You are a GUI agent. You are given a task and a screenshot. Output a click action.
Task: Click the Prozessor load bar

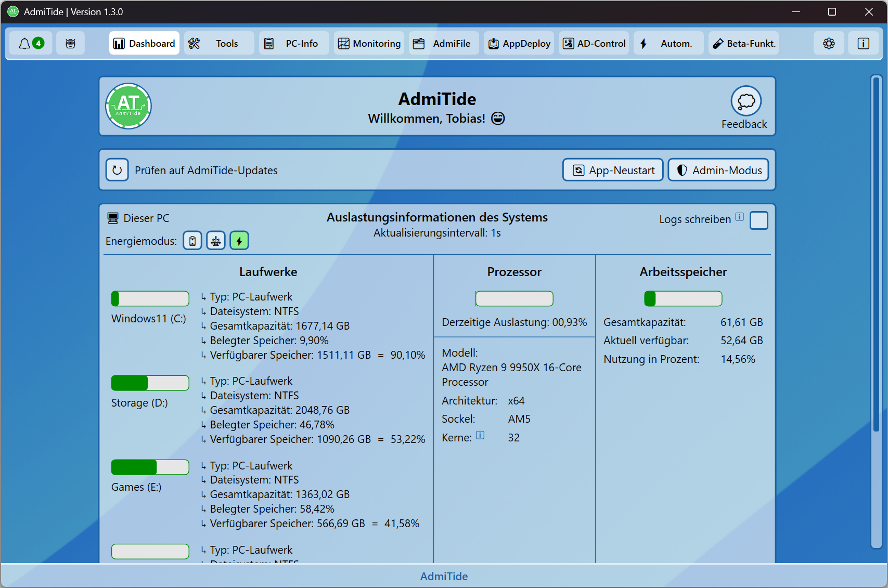pyautogui.click(x=514, y=298)
